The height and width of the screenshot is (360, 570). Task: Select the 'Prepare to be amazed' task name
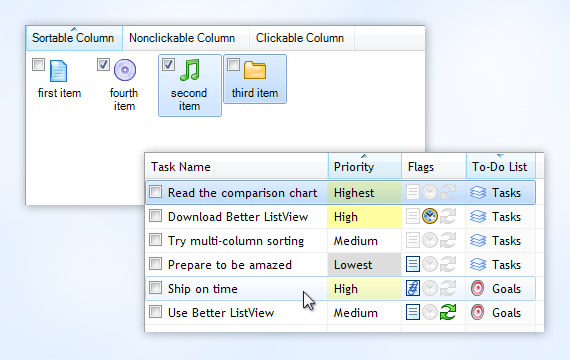pyautogui.click(x=229, y=265)
